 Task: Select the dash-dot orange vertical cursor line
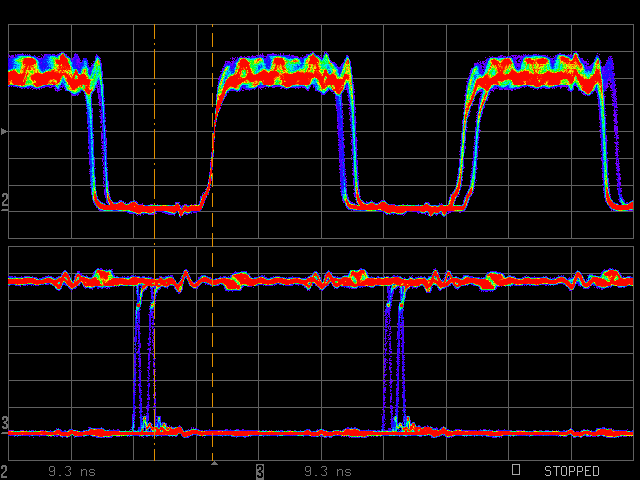[x=154, y=242]
